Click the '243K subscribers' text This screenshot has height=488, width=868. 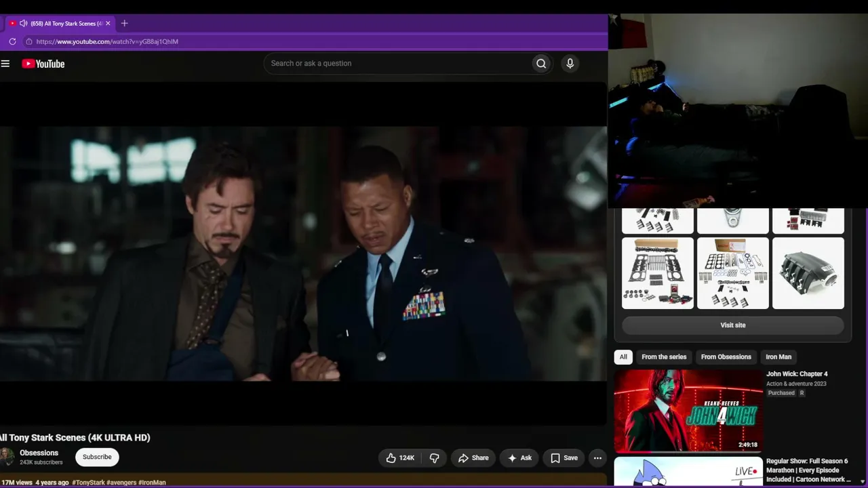[41, 462]
